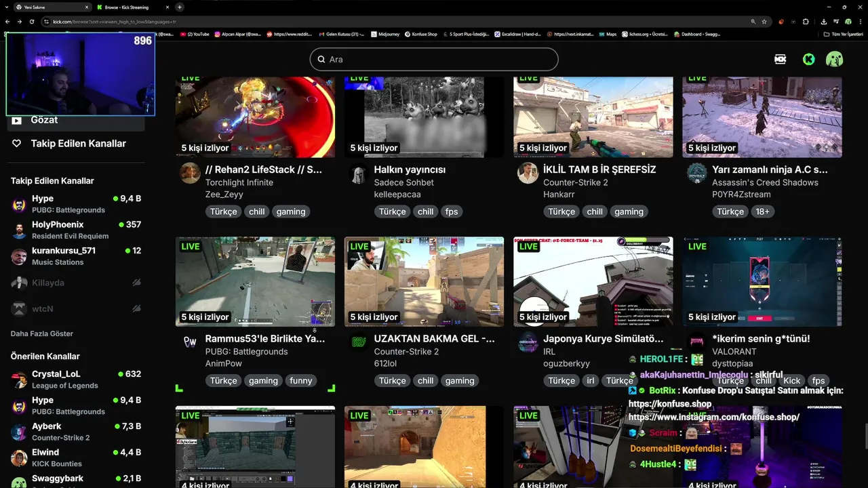868x488 pixels.
Task: Open Hype channel under Önerilen Kanallar
Action: pos(76,405)
